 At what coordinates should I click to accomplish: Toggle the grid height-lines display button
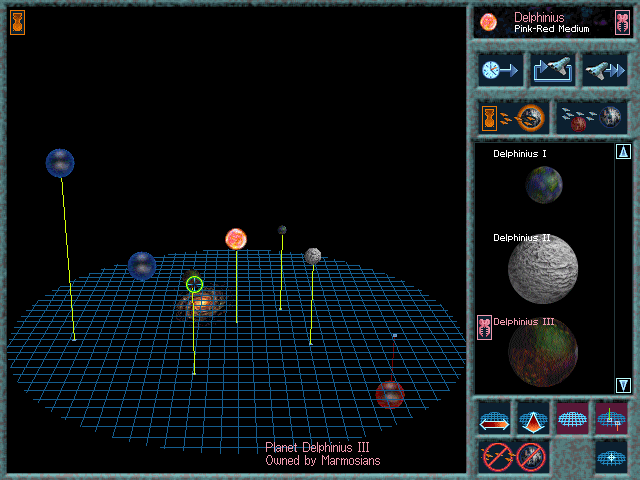(x=611, y=418)
